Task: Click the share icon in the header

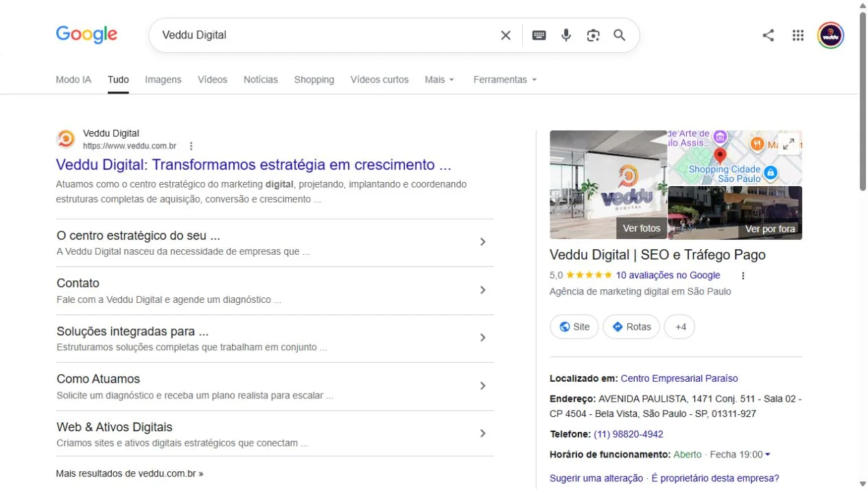Action: point(769,35)
